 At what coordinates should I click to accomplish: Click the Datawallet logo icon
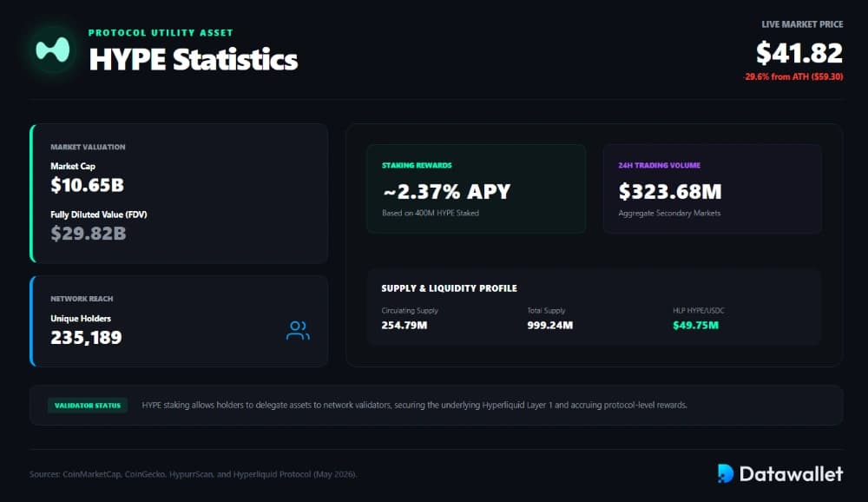pyautogui.click(x=725, y=473)
